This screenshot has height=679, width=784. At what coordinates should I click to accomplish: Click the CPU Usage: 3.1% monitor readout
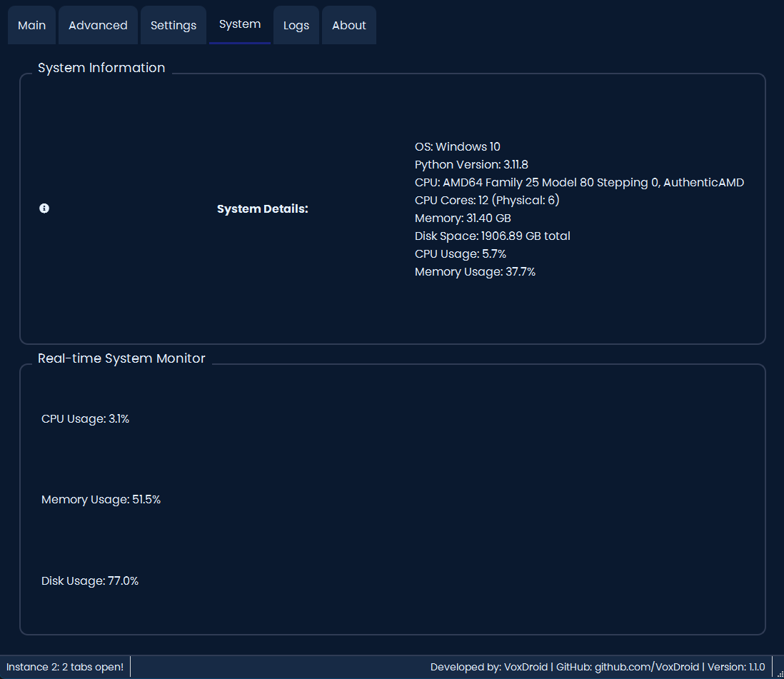(x=85, y=418)
